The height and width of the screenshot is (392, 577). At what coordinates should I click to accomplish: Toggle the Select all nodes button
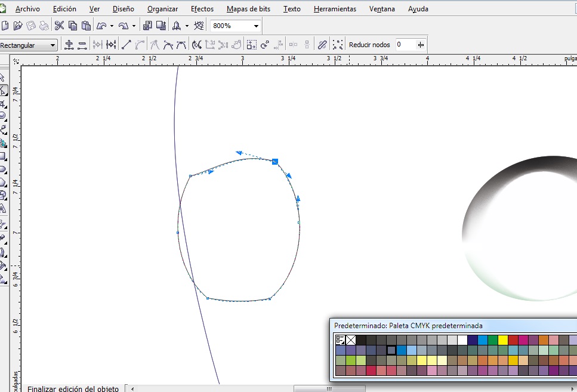[338, 45]
